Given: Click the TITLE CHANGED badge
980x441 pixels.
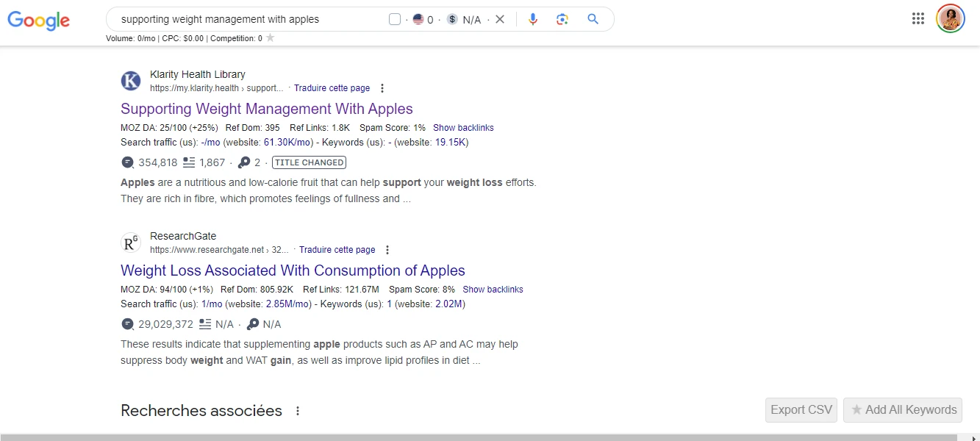Looking at the screenshot, I should coord(309,162).
